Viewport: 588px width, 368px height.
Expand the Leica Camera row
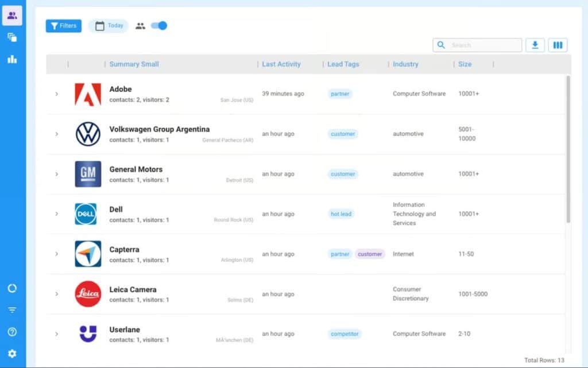(x=56, y=294)
